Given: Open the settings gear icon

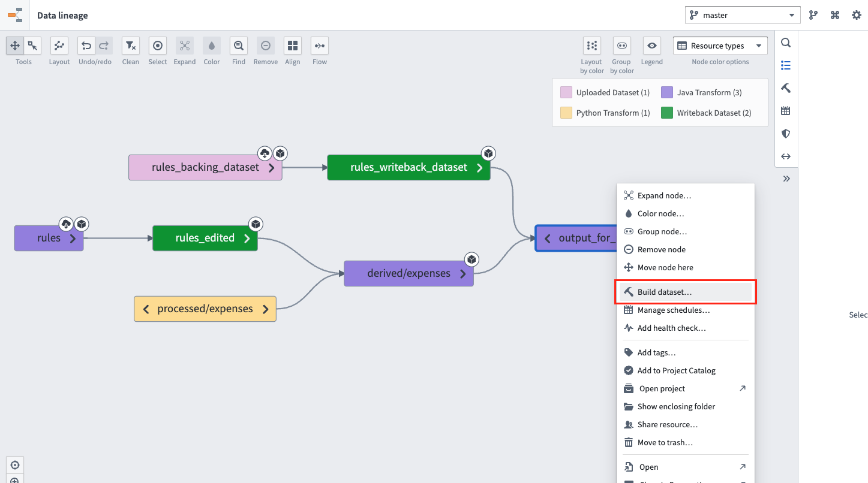Looking at the screenshot, I should pyautogui.click(x=857, y=15).
